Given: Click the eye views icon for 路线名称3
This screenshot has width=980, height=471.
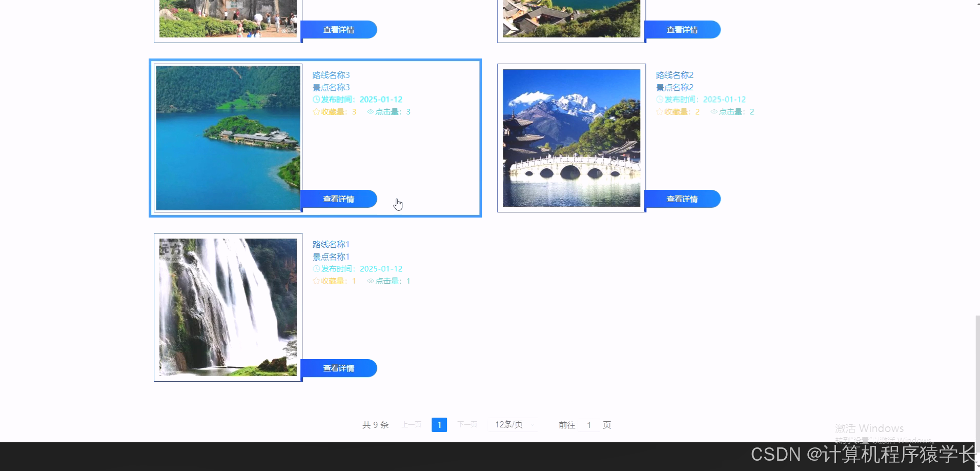Looking at the screenshot, I should click(x=371, y=112).
